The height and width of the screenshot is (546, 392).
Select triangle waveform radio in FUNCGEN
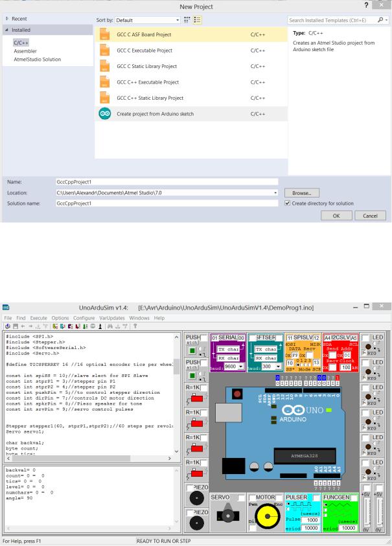325,505
